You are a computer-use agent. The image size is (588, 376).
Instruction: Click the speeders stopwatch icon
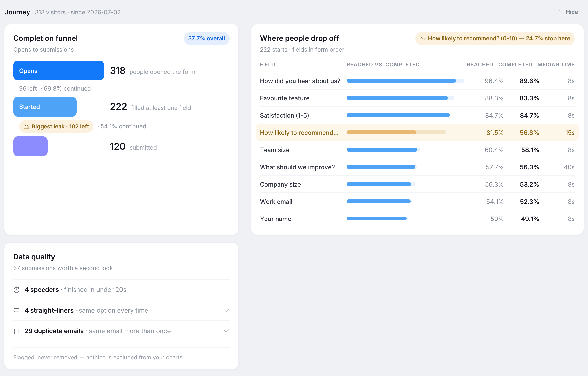click(16, 290)
